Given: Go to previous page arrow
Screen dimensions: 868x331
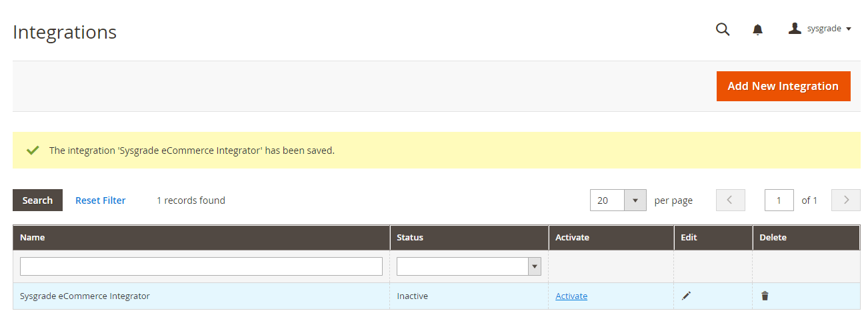Looking at the screenshot, I should [731, 200].
